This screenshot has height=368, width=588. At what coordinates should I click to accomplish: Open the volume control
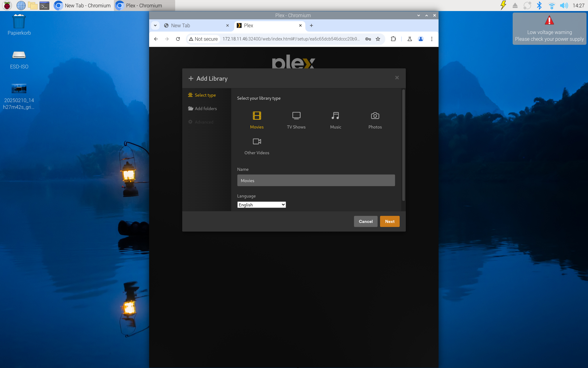[564, 6]
